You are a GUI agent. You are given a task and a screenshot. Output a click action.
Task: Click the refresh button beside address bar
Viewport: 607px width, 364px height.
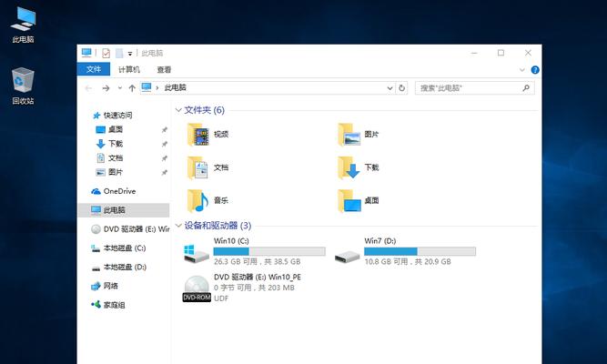point(403,88)
